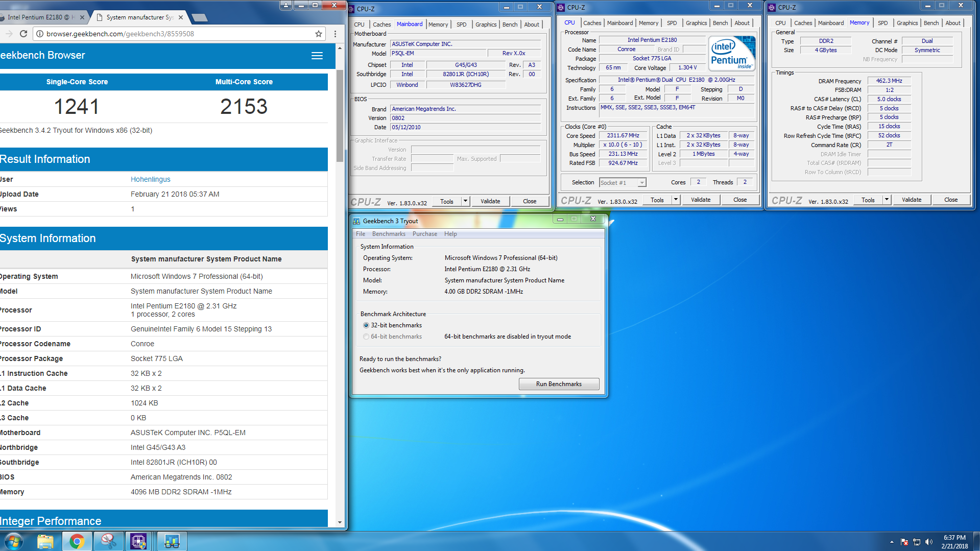Open the Help menu in Geekbench
Viewport: 980px width, 551px height.
(x=450, y=234)
